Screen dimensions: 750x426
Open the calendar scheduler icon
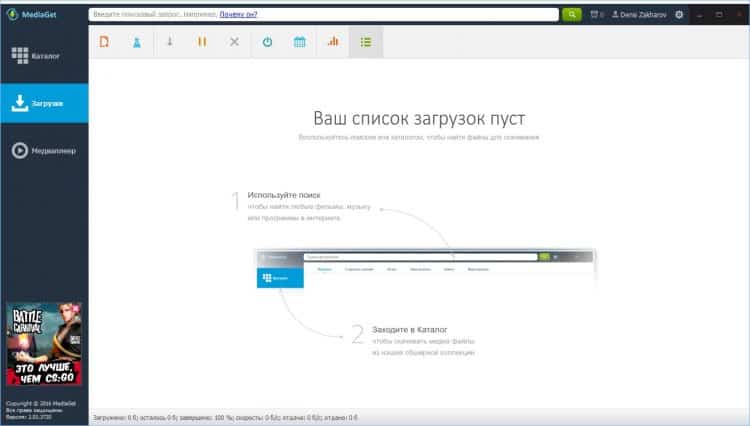(x=299, y=42)
